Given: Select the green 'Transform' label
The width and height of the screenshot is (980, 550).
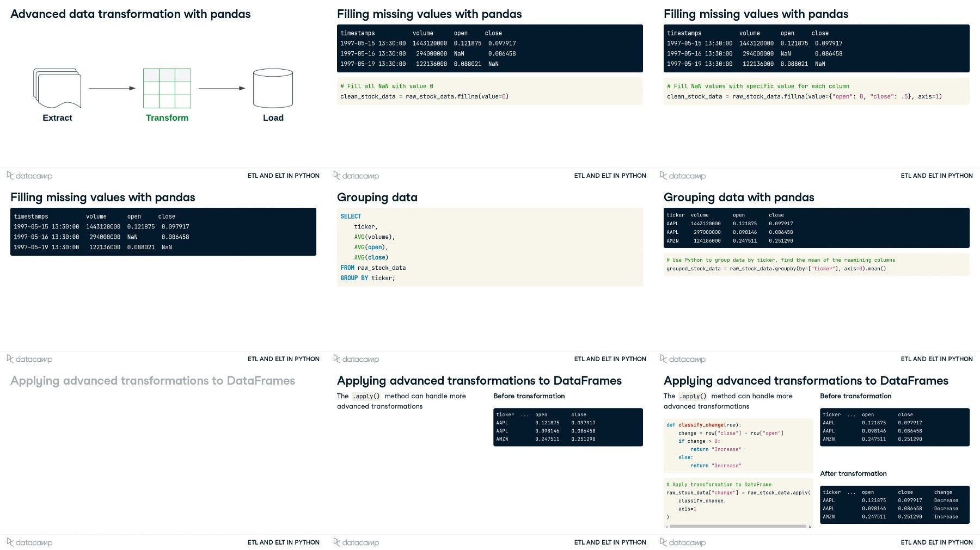Looking at the screenshot, I should click(x=167, y=118).
